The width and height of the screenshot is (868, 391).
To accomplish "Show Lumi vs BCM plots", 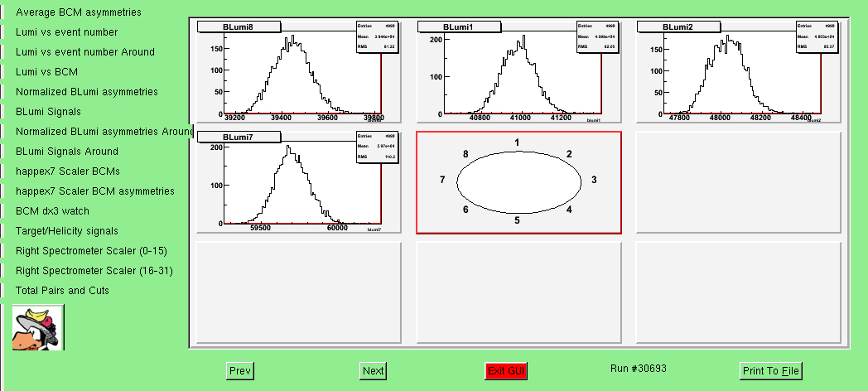I will (x=46, y=72).
